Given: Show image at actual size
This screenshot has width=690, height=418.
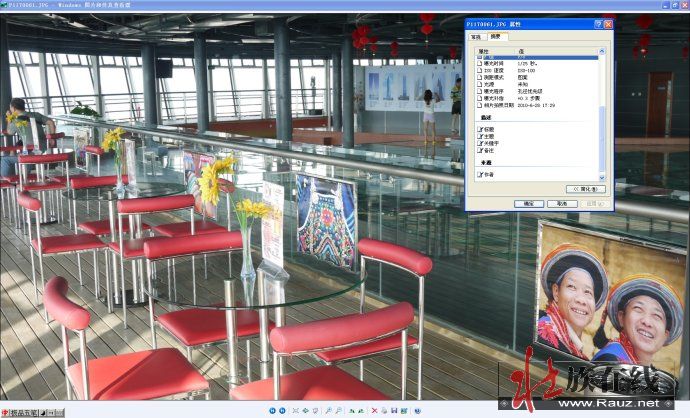Looking at the screenshot, I should pyautogui.click(x=305, y=411).
